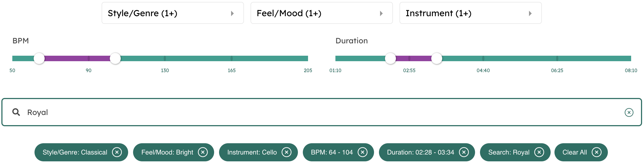The height and width of the screenshot is (163, 644).
Task: Click the 04:40 mark on Duration slider
Action: pos(483,58)
